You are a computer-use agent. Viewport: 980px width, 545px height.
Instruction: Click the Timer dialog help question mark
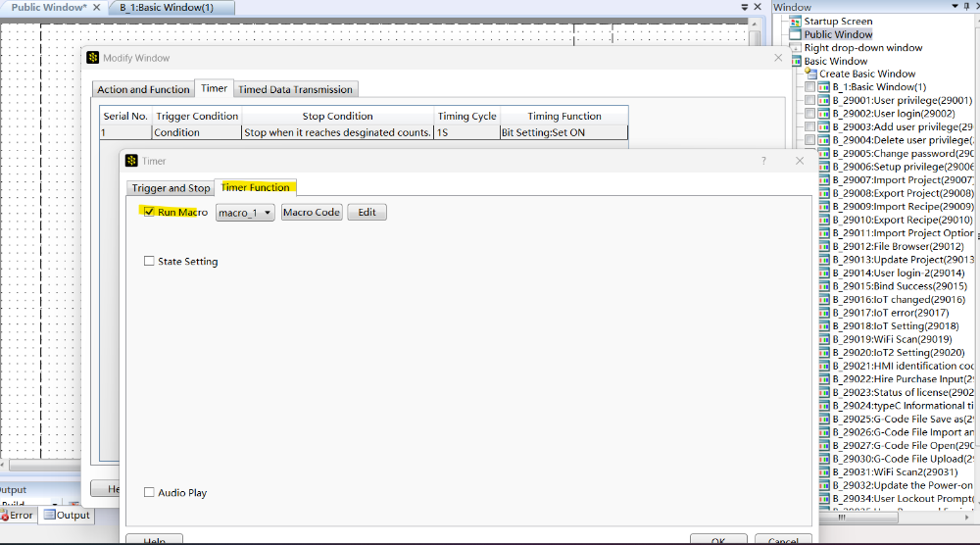coord(763,161)
